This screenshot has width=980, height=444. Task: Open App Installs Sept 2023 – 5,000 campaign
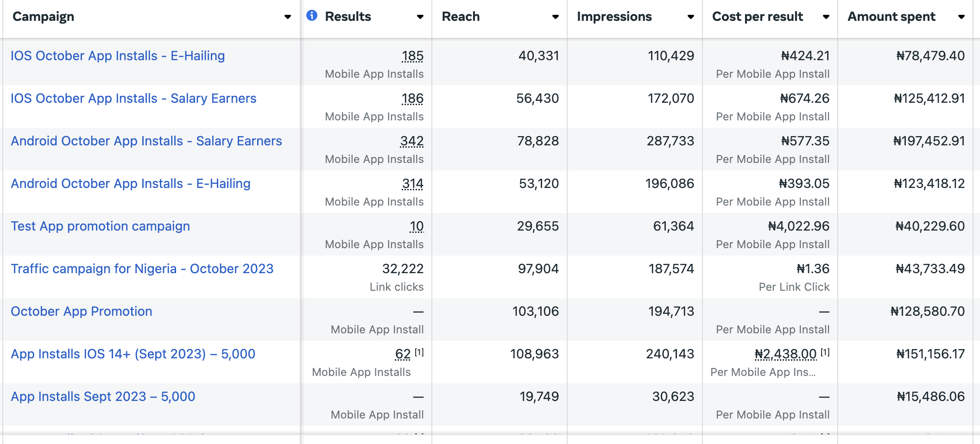(x=103, y=397)
